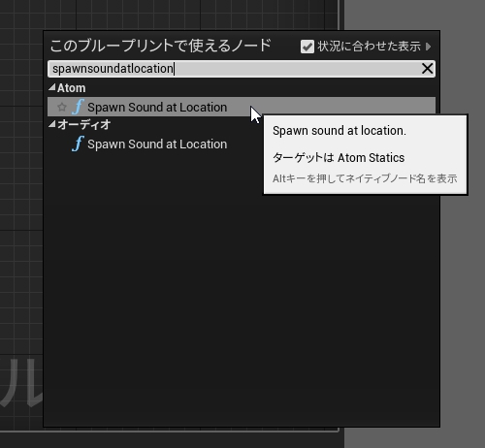
Task: Click the function icon of the Atom node
Action: pyautogui.click(x=78, y=107)
